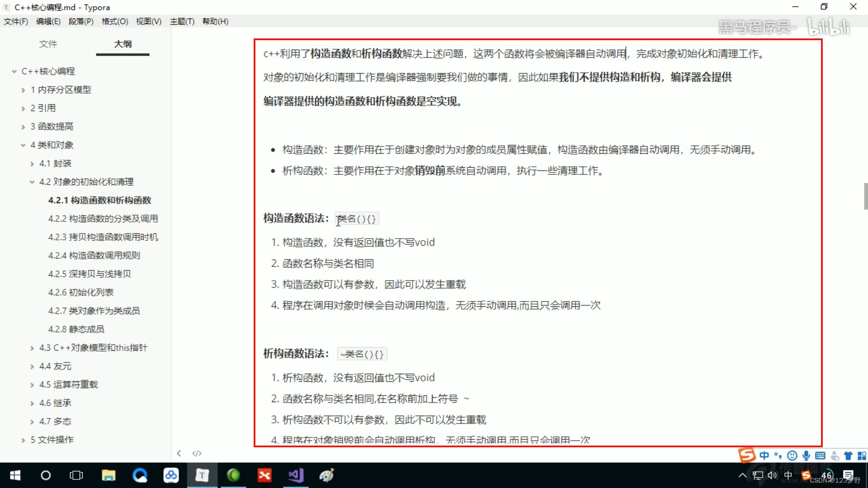Jump to 4.2.1 构造函数和析构函数 heading

[100, 200]
